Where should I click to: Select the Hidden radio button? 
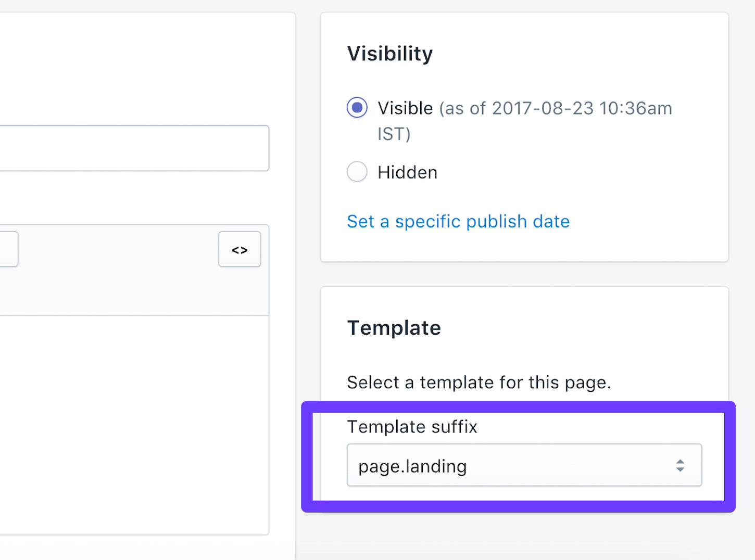[x=357, y=172]
